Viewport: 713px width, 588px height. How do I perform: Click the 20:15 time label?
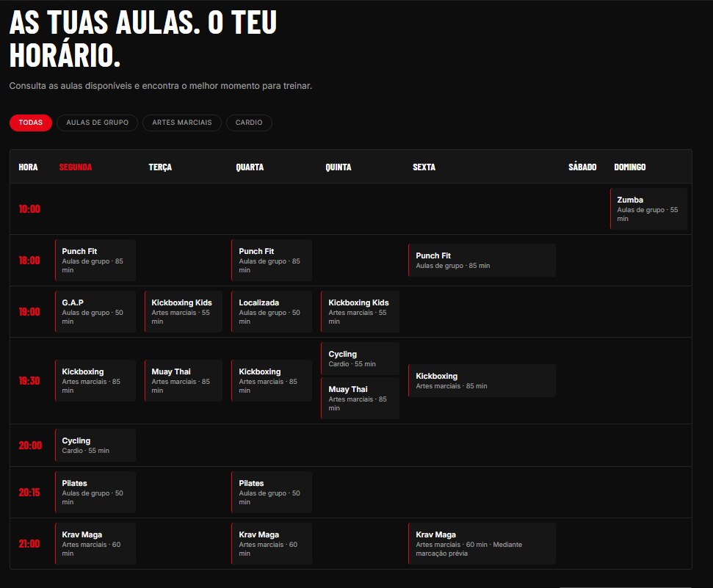(29, 492)
